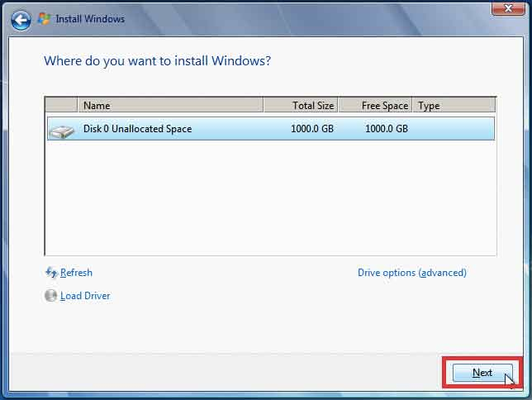Click the Next button

click(482, 373)
